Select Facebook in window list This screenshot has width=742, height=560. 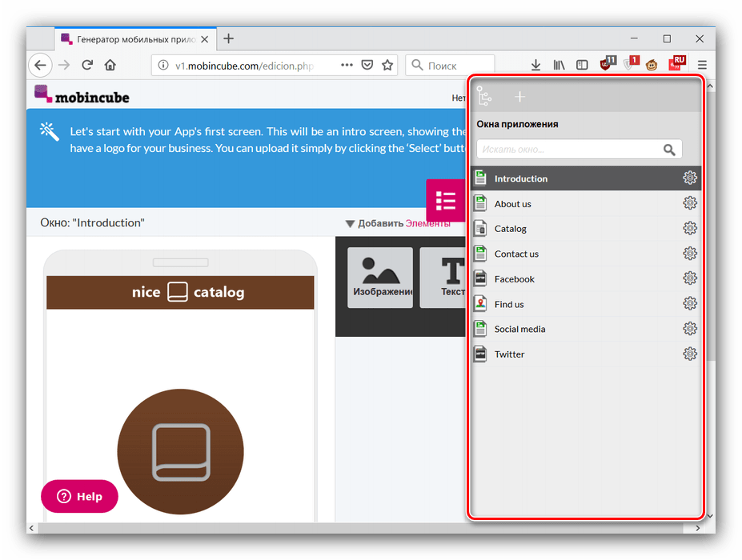[586, 278]
